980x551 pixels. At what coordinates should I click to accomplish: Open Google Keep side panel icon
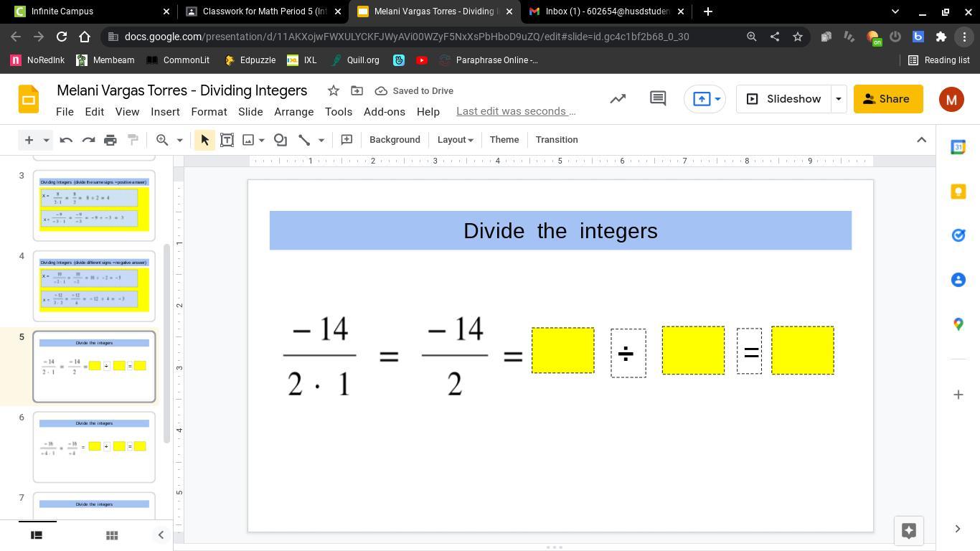coord(958,191)
